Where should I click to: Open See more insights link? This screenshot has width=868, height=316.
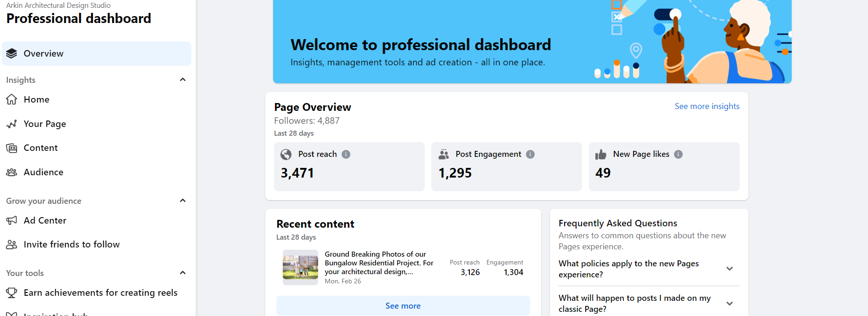[x=707, y=106]
